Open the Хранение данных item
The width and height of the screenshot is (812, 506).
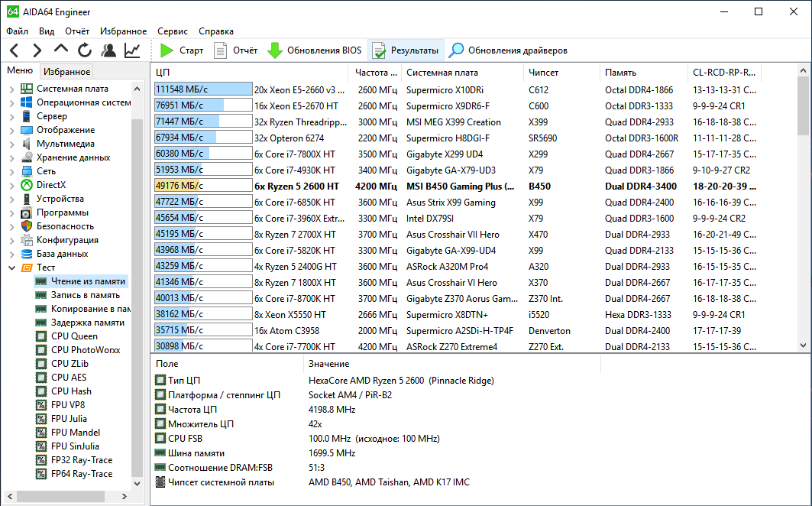(73, 157)
